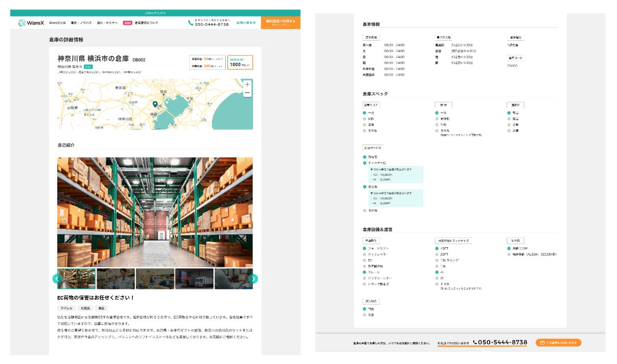Image resolution: width=617 pixels, height=364 pixels.
Task: Click the 神奈川県 横浜市の倉庫 heading
Action: coord(93,59)
